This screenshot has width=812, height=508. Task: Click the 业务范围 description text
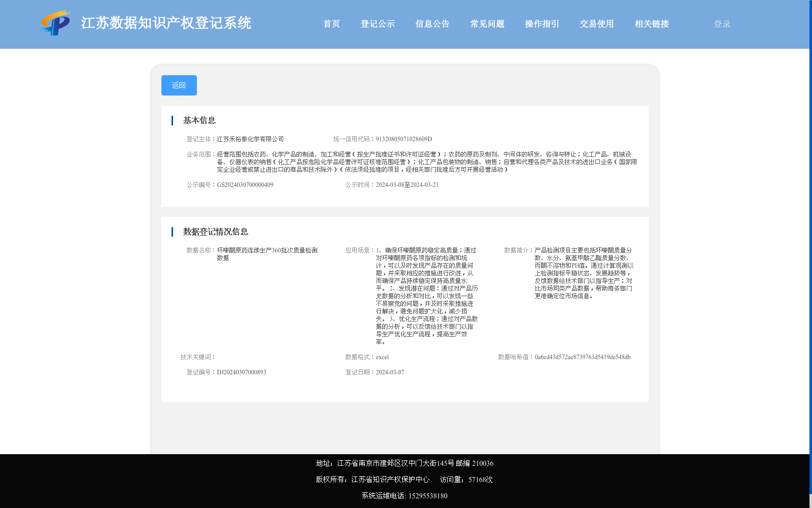(427, 162)
